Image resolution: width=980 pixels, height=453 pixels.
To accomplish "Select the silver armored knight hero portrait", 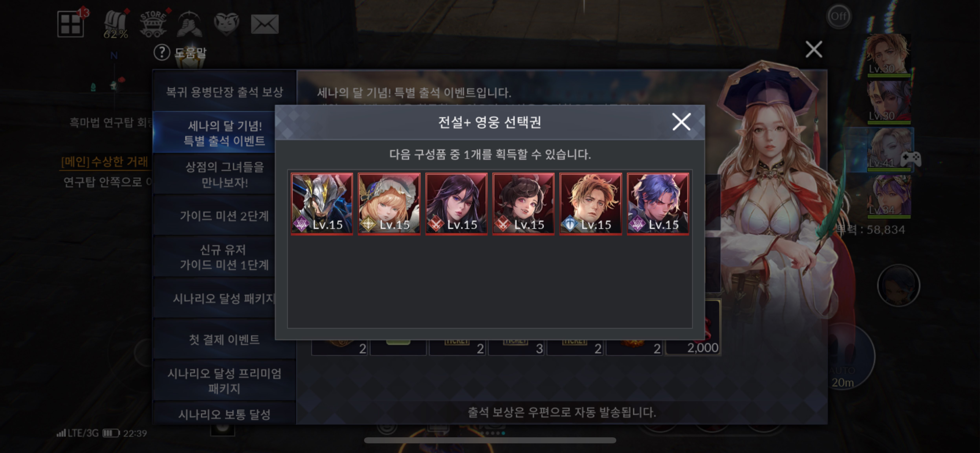I will point(322,204).
